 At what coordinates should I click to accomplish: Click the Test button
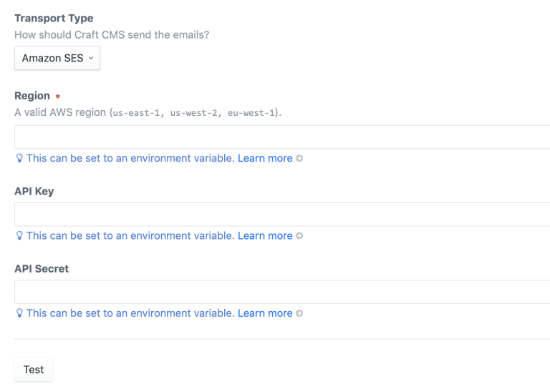pyautogui.click(x=34, y=370)
